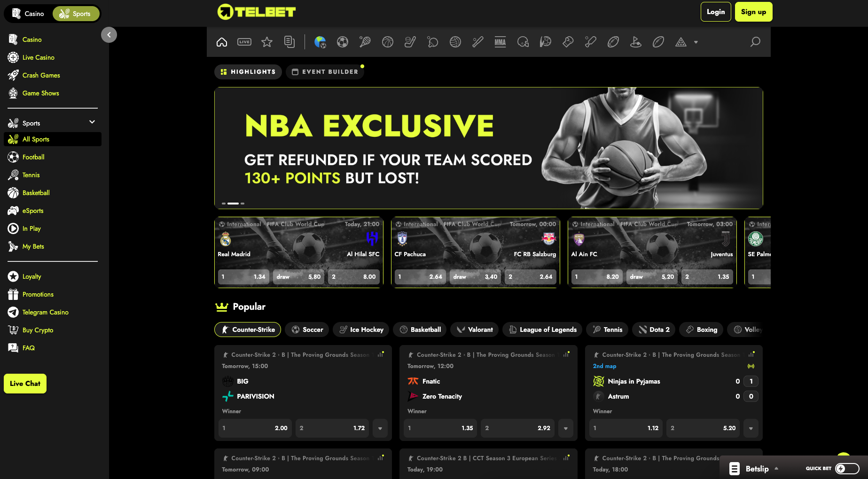Switch to Sports mode in top toggle
The image size is (868, 479).
[75, 14]
